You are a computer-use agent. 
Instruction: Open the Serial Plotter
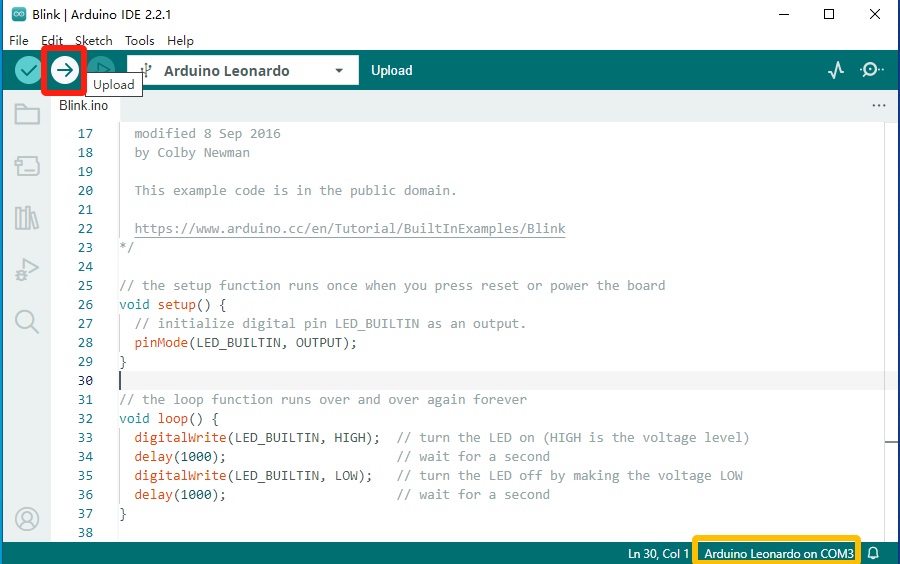836,70
